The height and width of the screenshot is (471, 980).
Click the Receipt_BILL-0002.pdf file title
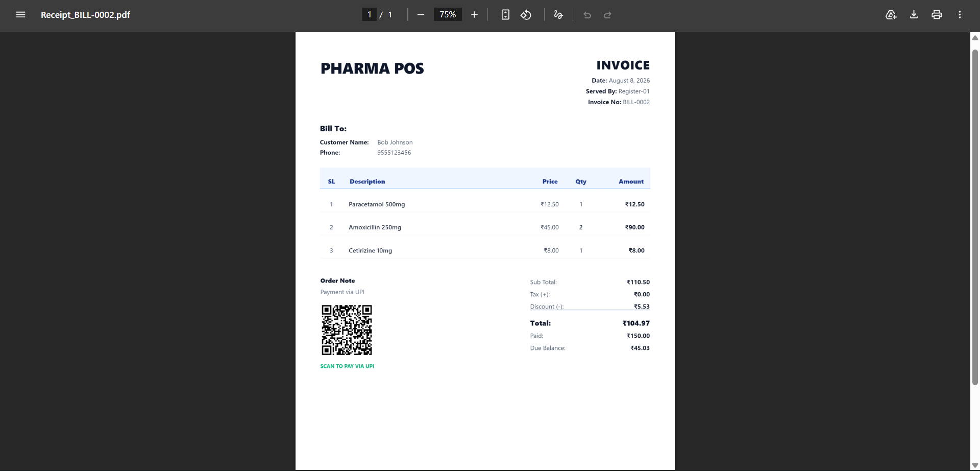85,15
